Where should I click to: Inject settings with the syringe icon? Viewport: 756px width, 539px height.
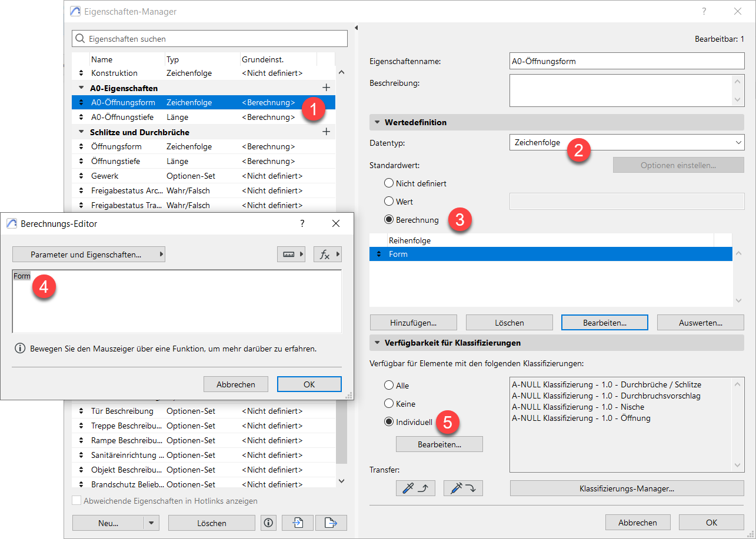point(463,488)
